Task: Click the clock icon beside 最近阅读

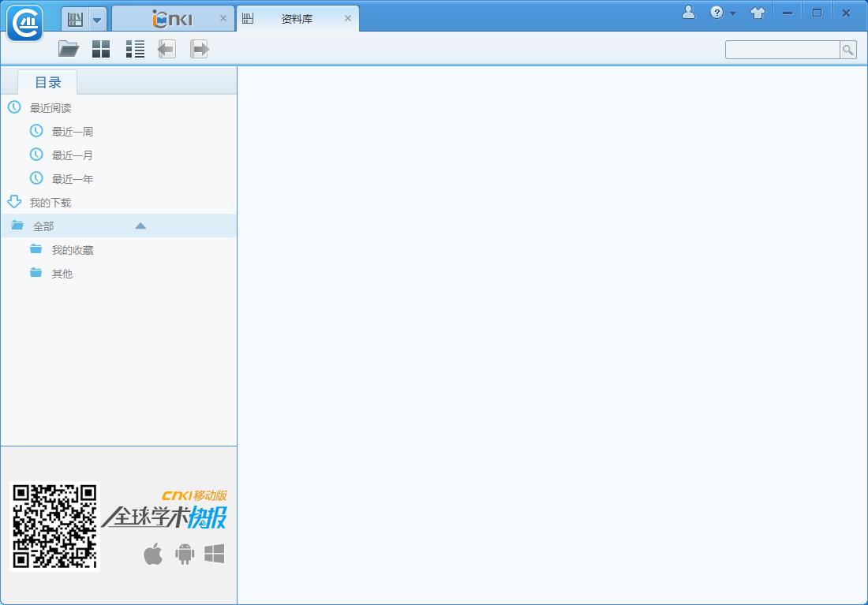Action: click(x=14, y=106)
